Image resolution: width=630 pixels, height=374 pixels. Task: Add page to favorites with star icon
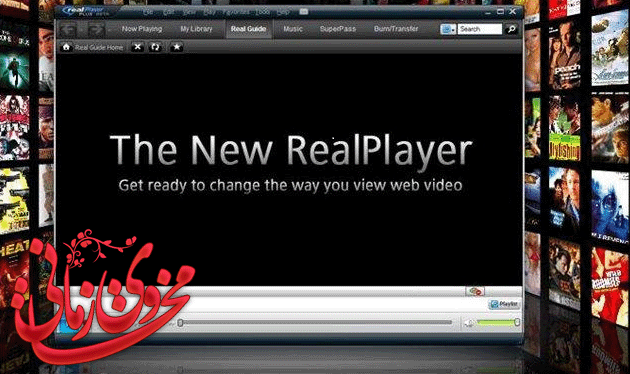pos(176,47)
